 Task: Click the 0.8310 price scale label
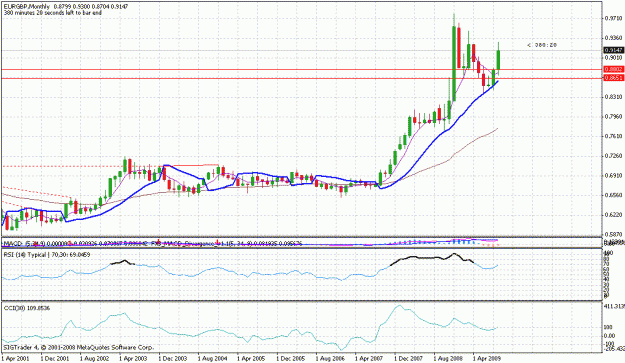(x=614, y=97)
